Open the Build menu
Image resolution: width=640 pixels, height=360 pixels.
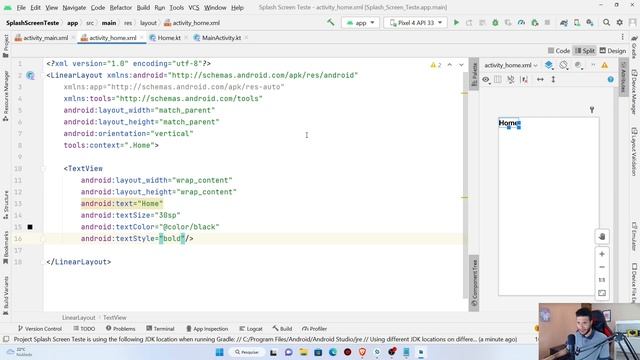(143, 7)
